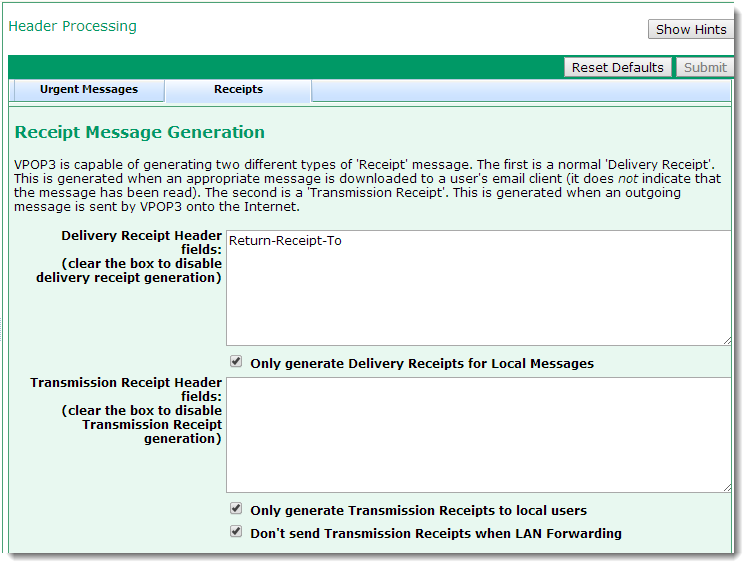749x568 pixels.
Task: Click the Return-Receipt-To text in Delivery Receipt box
Action: (x=285, y=241)
